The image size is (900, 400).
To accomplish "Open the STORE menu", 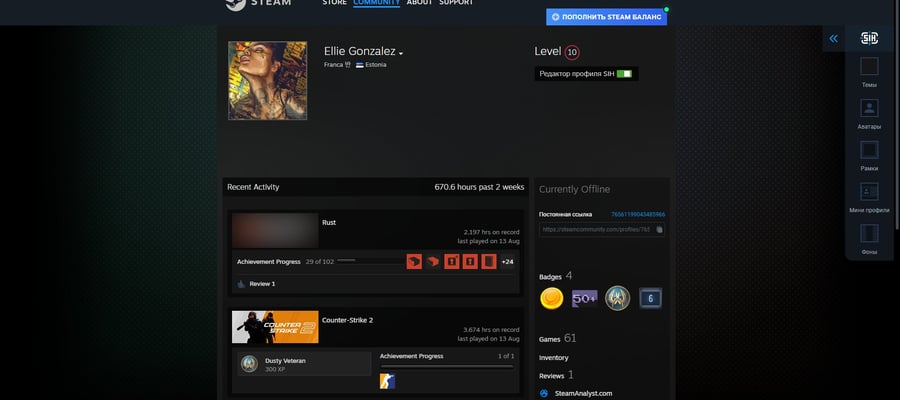I will coord(334,3).
